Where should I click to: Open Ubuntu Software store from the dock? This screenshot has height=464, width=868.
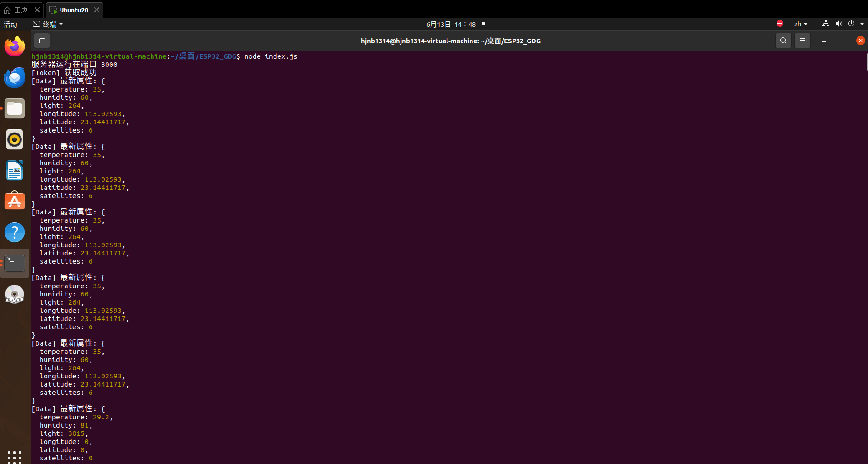point(15,201)
